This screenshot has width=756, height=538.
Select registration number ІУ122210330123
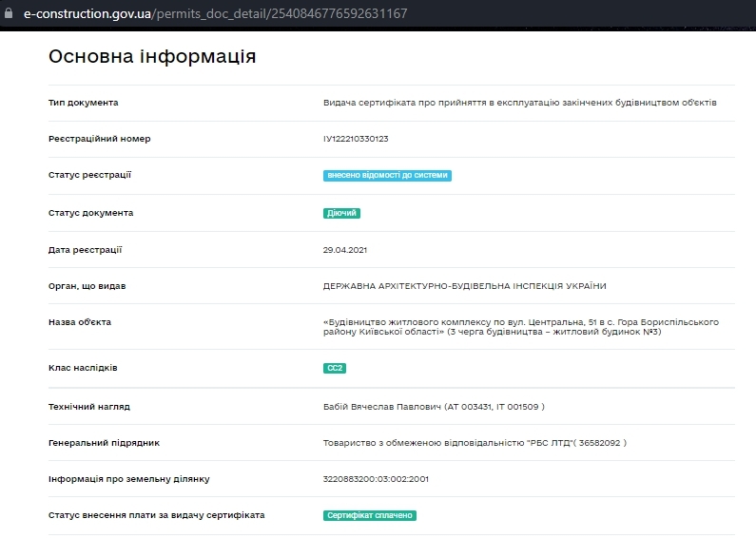356,139
